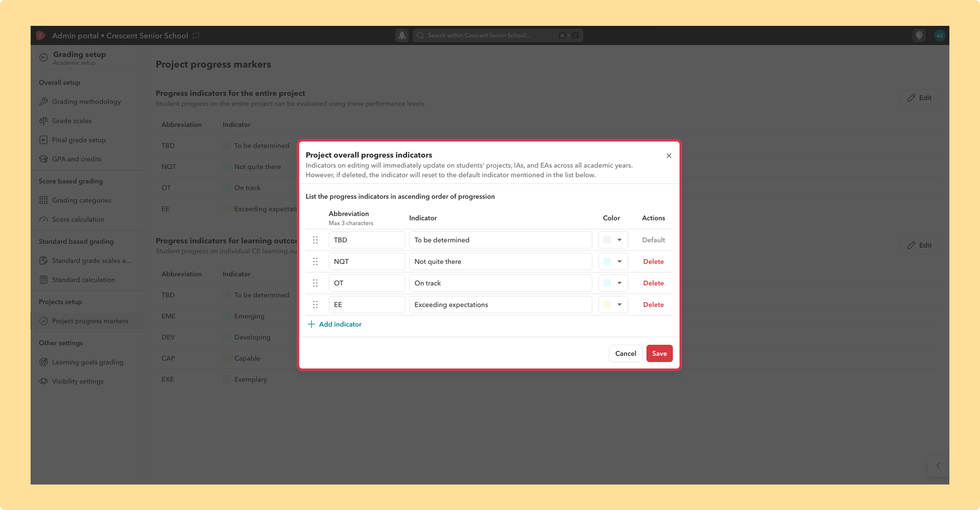Click the Project progress markers sidebar icon
980x510 pixels.
[43, 321]
